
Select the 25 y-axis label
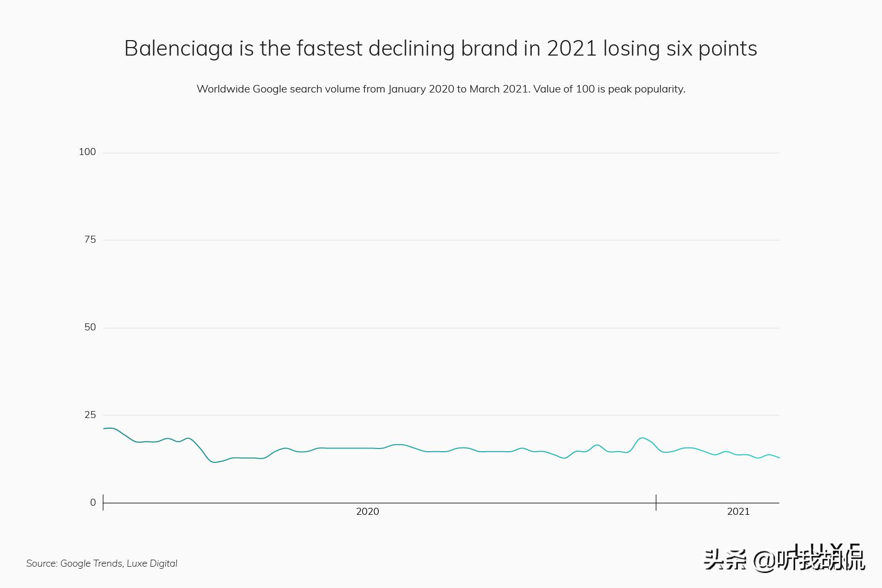90,415
